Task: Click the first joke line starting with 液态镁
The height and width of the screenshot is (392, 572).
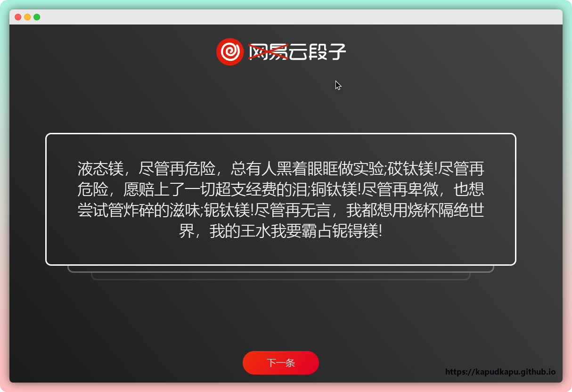Action: (280, 169)
